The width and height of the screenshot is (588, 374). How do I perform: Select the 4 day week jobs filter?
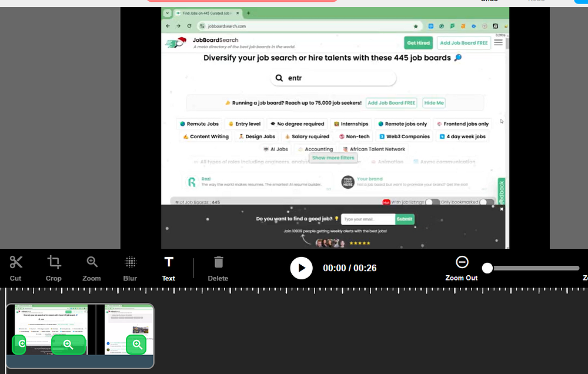[x=462, y=136]
